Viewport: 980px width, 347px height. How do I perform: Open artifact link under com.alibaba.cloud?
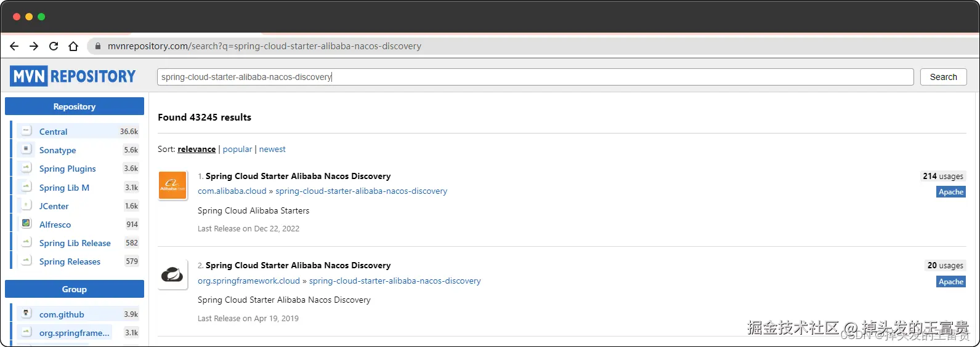point(362,191)
